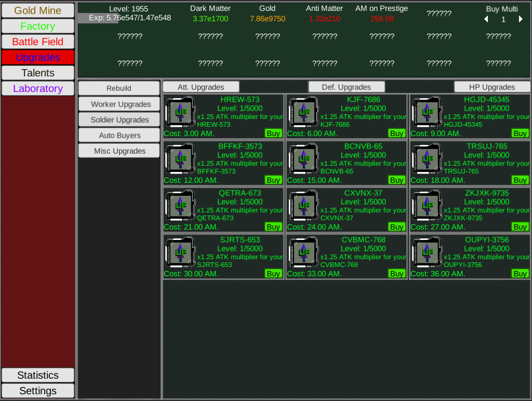Buy the CXVNX-37 upgrade
This screenshot has width=532, height=401.
(396, 227)
